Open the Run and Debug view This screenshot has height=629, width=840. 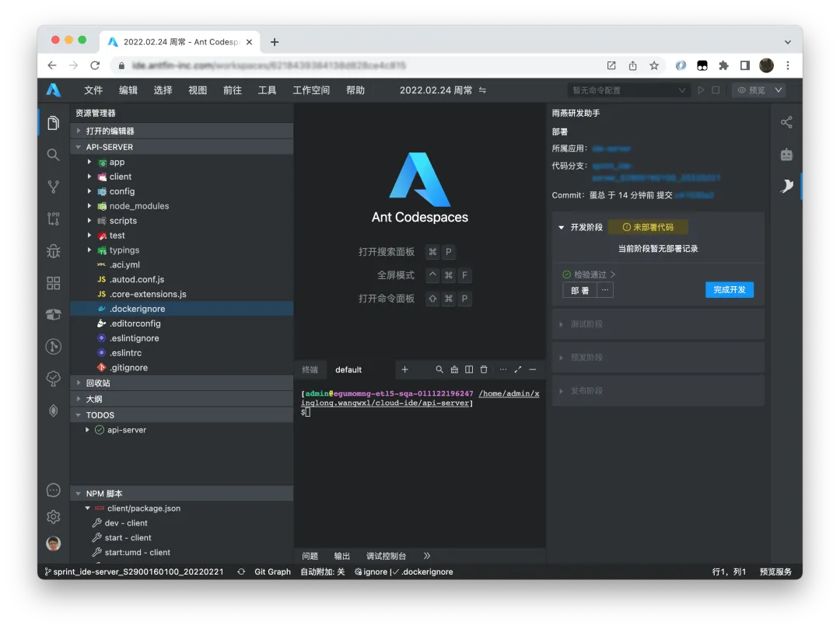[53, 251]
